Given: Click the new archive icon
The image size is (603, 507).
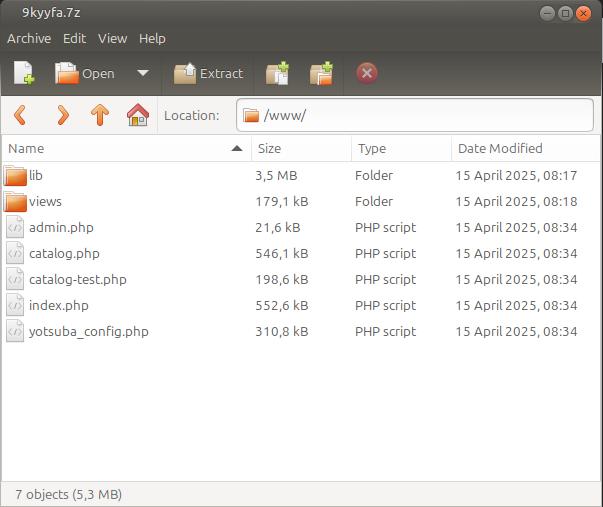Looking at the screenshot, I should [24, 73].
